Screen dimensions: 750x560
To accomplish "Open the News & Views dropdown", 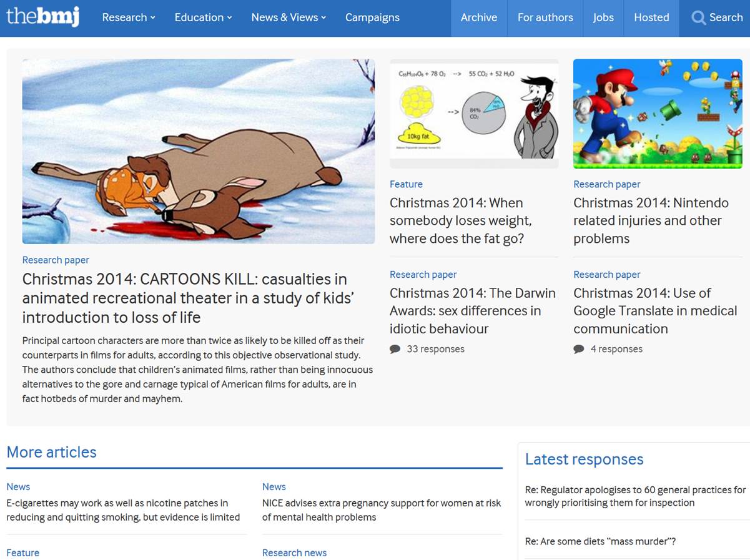I will [289, 17].
